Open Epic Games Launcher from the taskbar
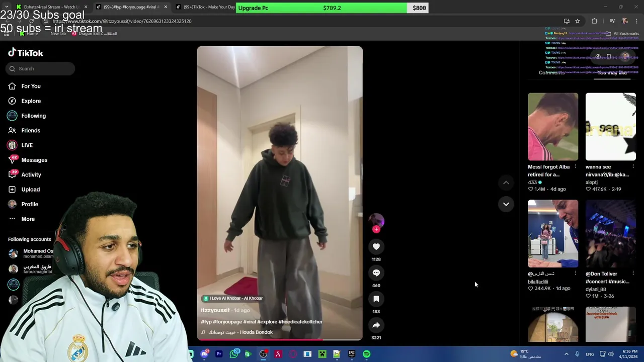 [352, 354]
